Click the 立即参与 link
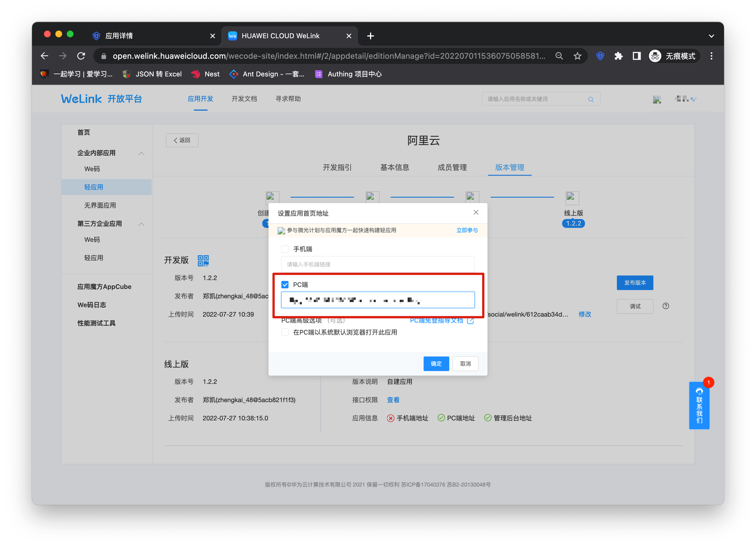The image size is (756, 547). tap(467, 230)
